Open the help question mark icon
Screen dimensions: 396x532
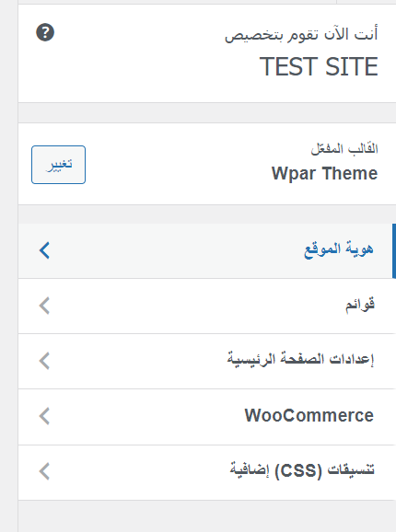[45, 32]
